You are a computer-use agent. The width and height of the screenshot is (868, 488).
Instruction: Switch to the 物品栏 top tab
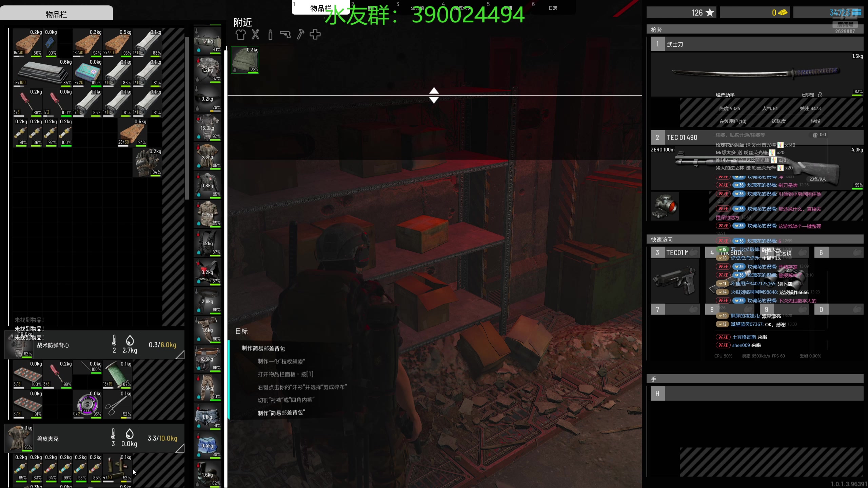[x=320, y=7]
